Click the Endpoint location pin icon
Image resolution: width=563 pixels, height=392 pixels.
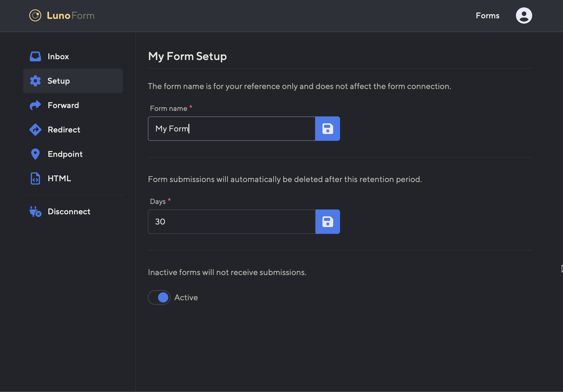[x=35, y=154]
